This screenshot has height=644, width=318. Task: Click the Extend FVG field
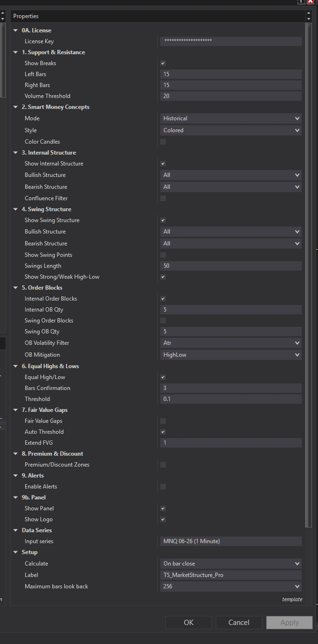coord(231,443)
